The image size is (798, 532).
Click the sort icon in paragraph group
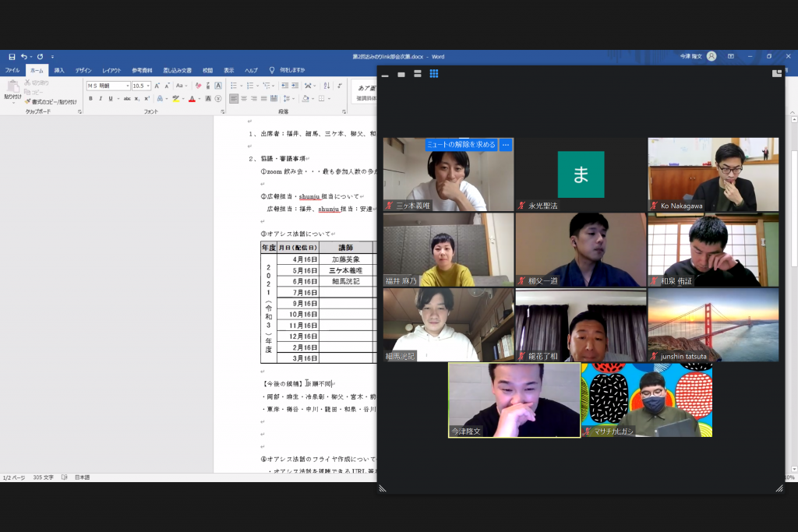[x=327, y=86]
